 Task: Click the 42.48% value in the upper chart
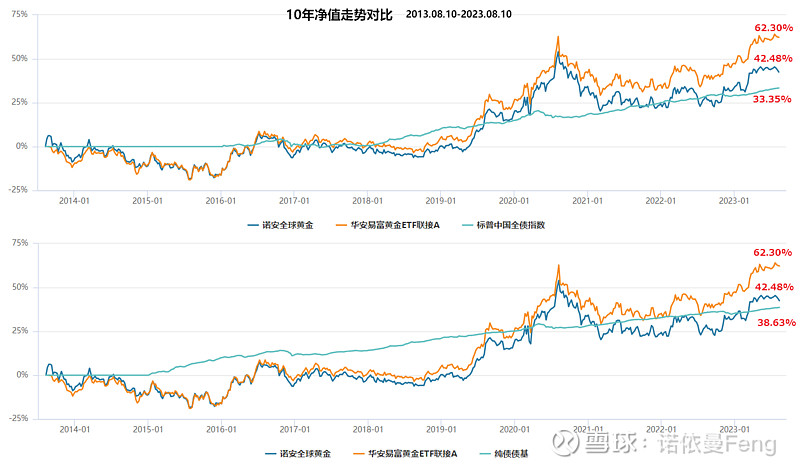point(773,58)
